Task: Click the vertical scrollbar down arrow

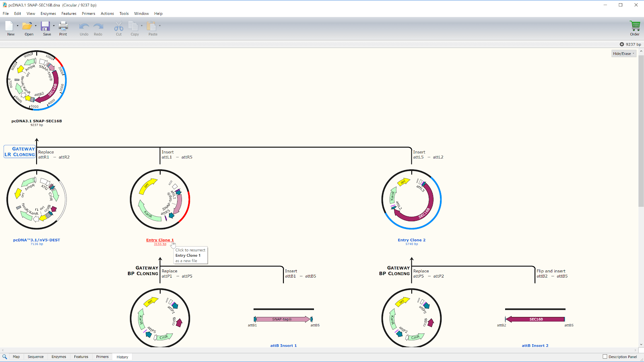Action: (x=641, y=344)
